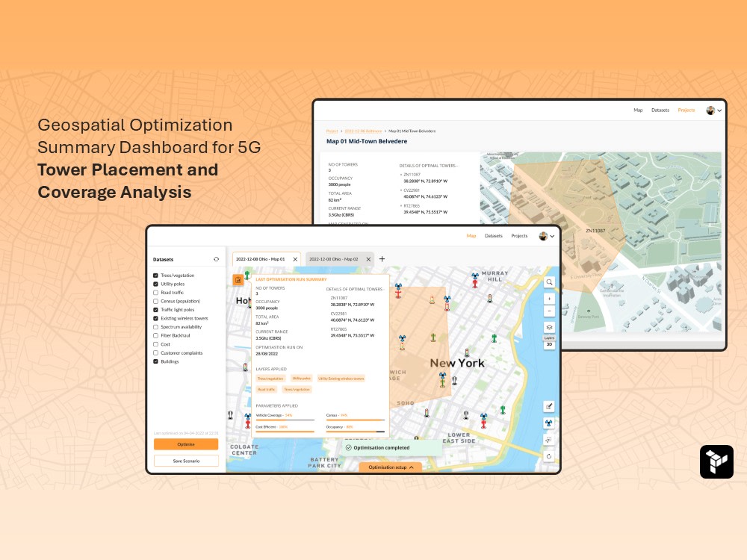The width and height of the screenshot is (747, 560).
Task: Open Projects nav item in back window
Action: coord(686,110)
